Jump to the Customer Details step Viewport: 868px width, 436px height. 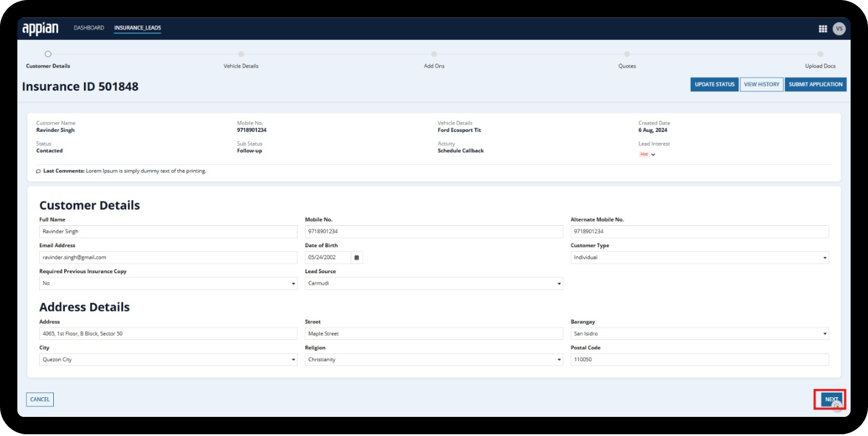pos(48,60)
